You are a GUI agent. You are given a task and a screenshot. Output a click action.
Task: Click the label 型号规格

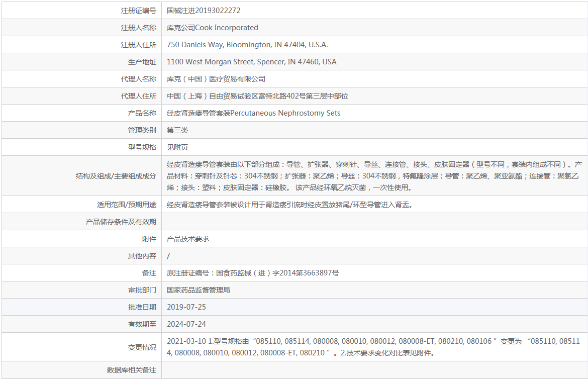pyautogui.click(x=142, y=147)
